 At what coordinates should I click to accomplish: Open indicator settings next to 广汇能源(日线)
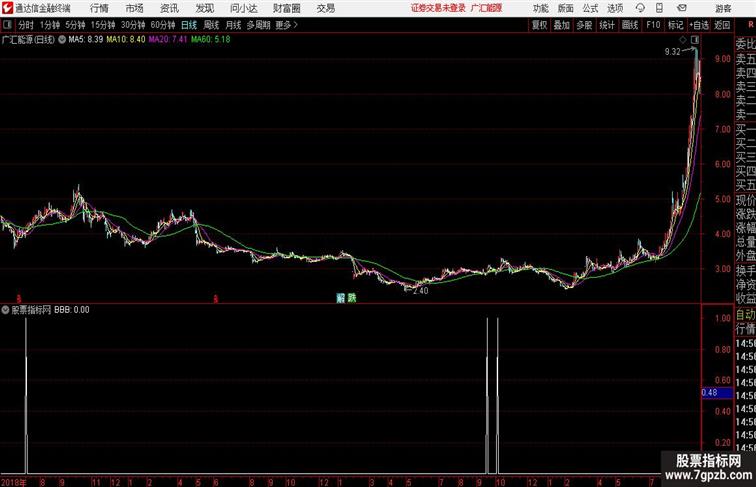62,40
